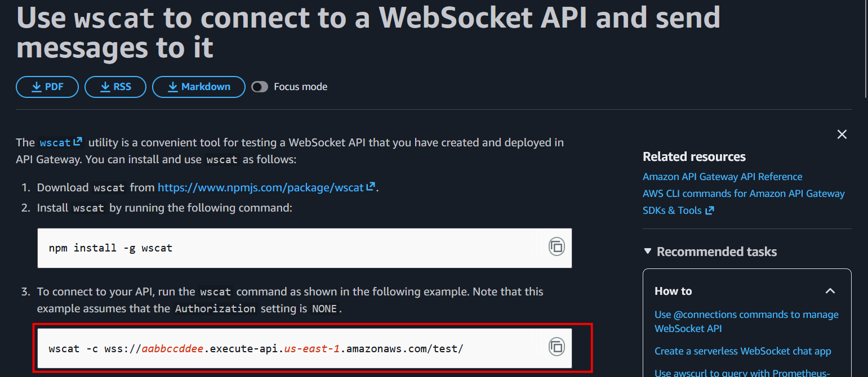Open the npmjs.com wscat package link
868x377 pixels.
pos(266,187)
